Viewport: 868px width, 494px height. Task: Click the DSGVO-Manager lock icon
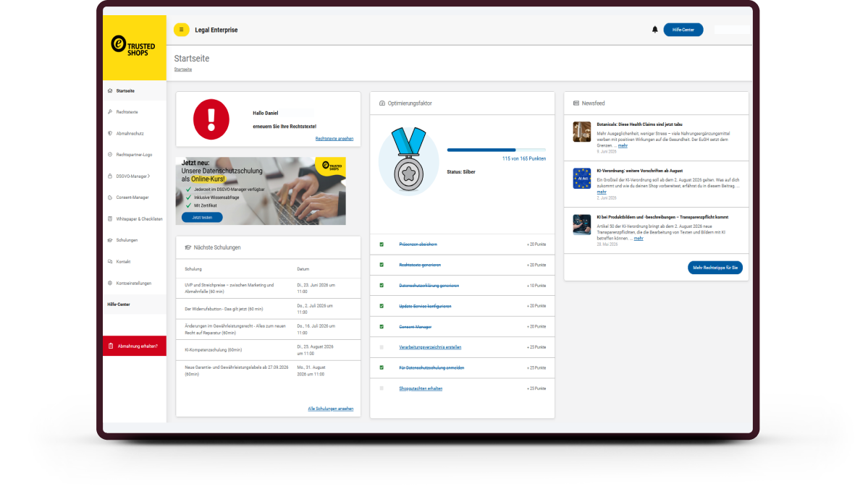click(110, 176)
